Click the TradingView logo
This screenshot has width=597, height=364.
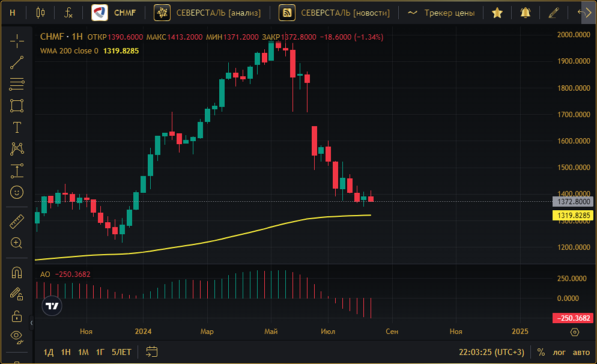(x=52, y=306)
